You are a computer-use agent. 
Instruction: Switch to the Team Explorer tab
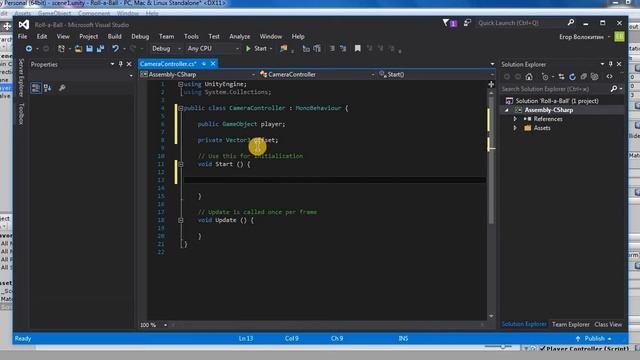pyautogui.click(x=571, y=324)
